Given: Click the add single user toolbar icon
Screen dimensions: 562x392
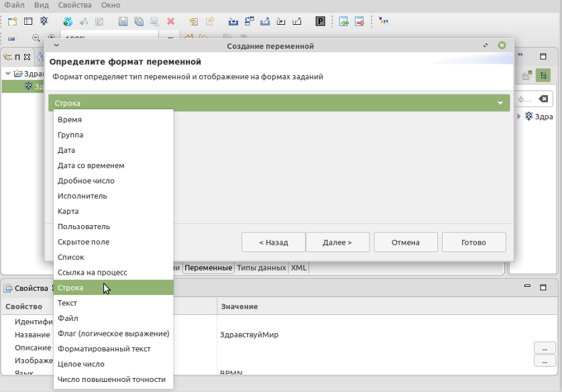Looking at the screenshot, I should (84, 21).
